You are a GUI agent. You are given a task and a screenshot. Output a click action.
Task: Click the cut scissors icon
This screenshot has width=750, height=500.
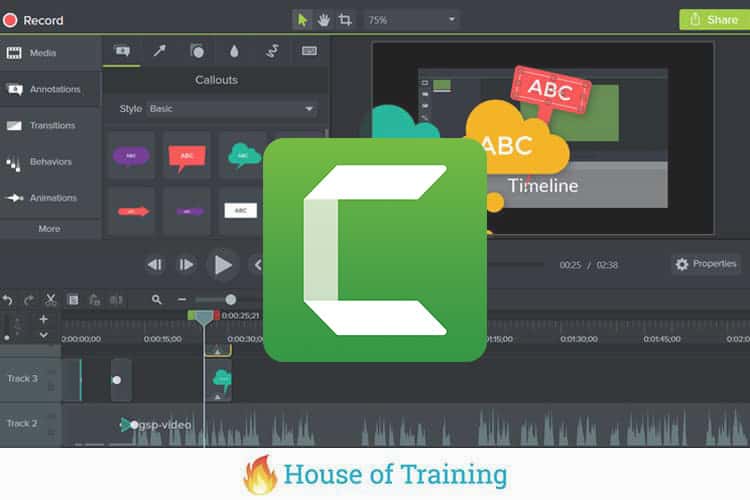(50, 300)
